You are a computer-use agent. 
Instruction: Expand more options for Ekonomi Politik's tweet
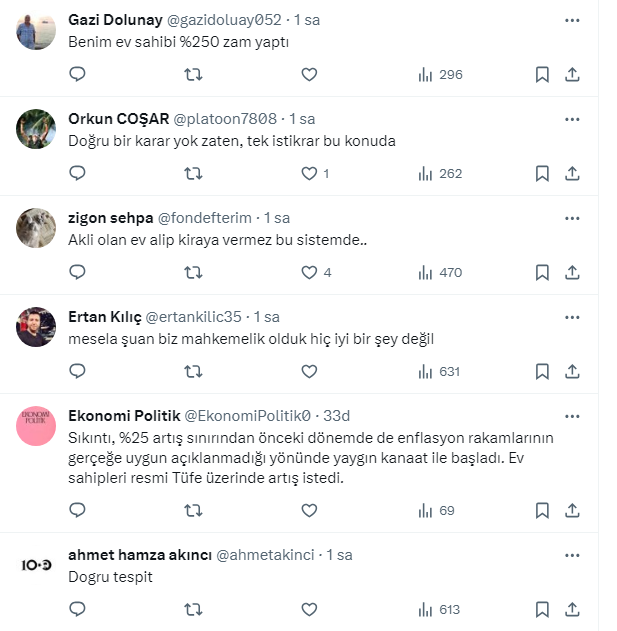pyautogui.click(x=572, y=416)
